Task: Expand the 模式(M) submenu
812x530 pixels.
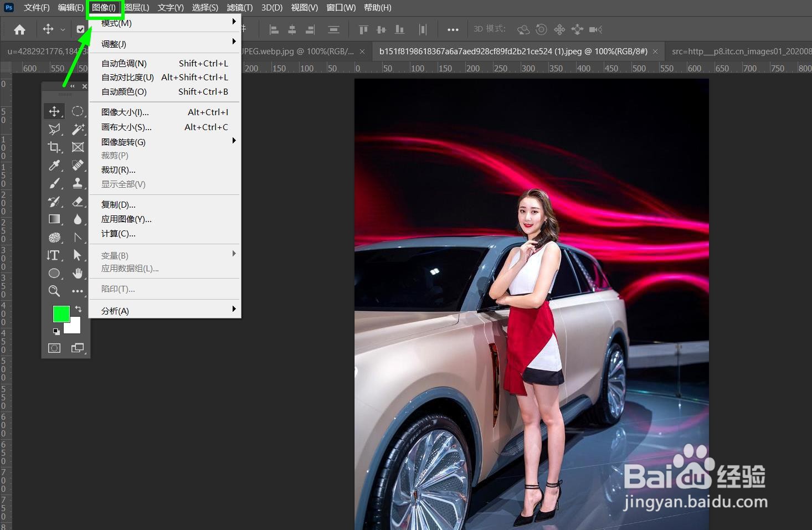Action: coord(165,23)
